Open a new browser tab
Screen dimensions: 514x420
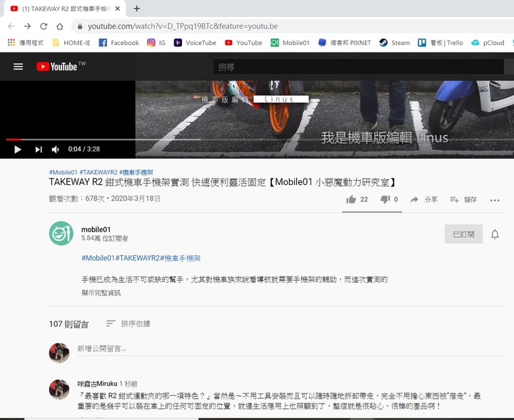pyautogui.click(x=136, y=9)
